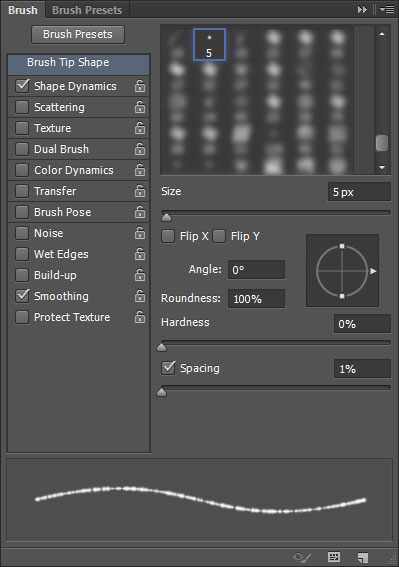This screenshot has width=399, height=567.
Task: Enable the Dual Brush checkbox
Action: (x=22, y=149)
